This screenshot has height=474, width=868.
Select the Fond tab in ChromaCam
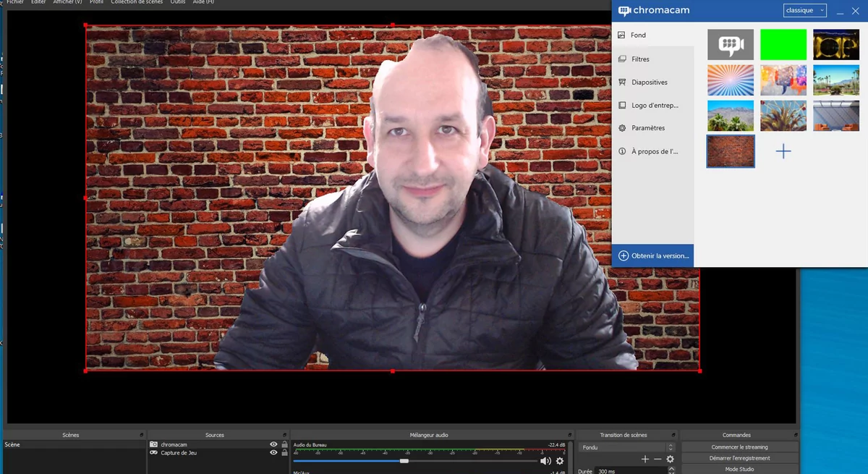click(x=652, y=35)
